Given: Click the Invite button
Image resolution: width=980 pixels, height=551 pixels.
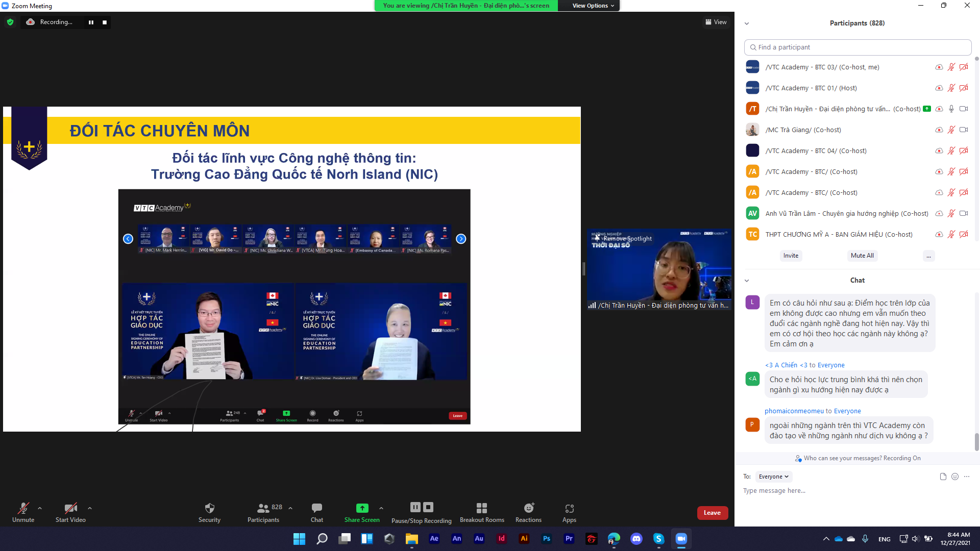Looking at the screenshot, I should [791, 256].
